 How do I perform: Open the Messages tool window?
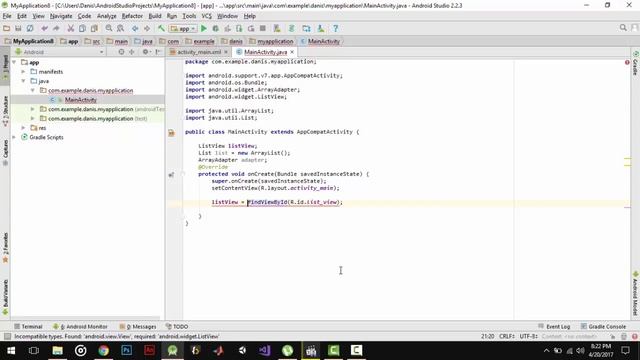coord(138,327)
